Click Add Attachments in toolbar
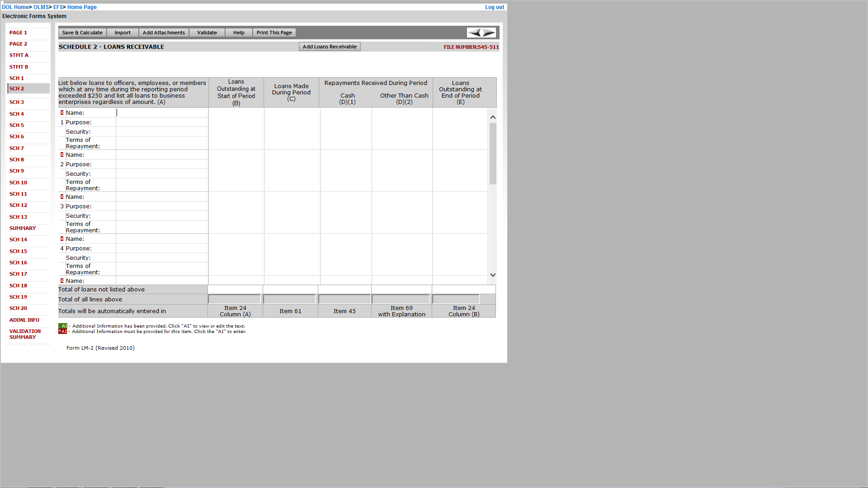Viewport: 868px width, 488px height. (x=164, y=33)
